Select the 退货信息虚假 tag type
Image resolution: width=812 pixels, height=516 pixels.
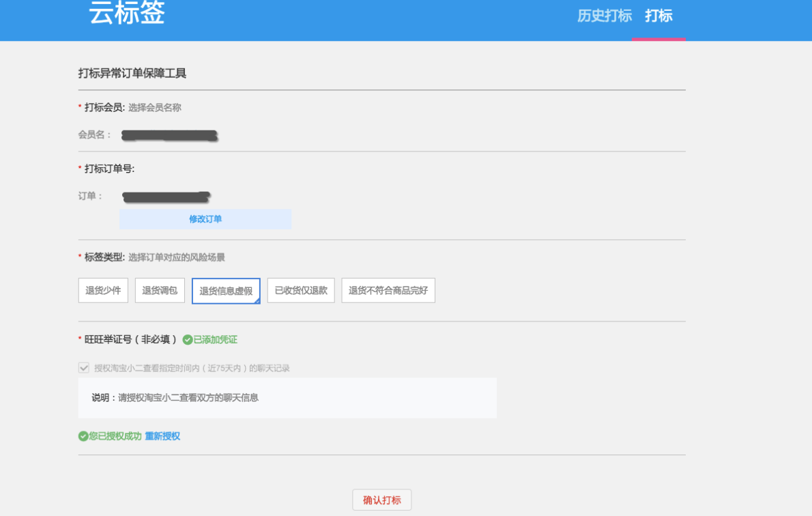(x=225, y=290)
